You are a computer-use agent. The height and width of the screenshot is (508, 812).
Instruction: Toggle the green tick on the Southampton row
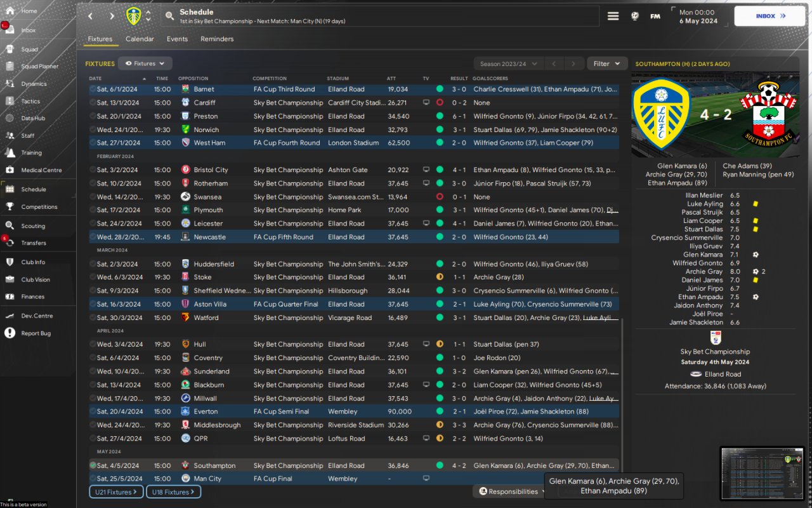tap(93, 465)
